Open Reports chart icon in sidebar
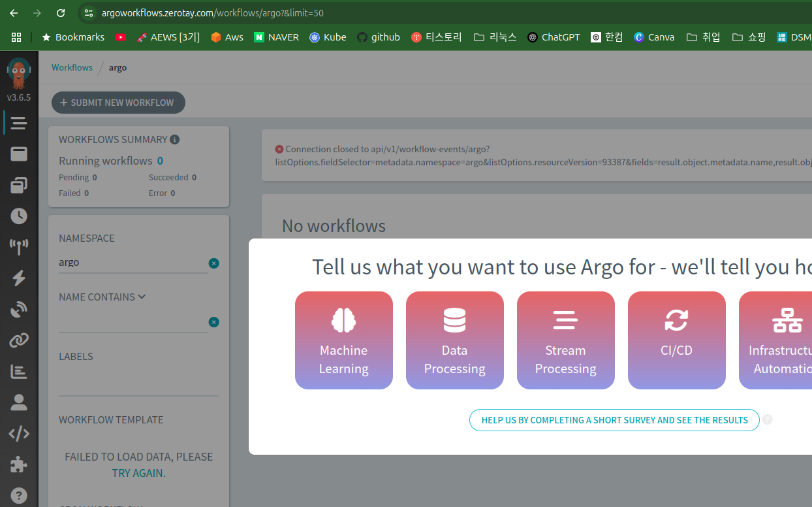The image size is (812, 507). click(x=19, y=371)
